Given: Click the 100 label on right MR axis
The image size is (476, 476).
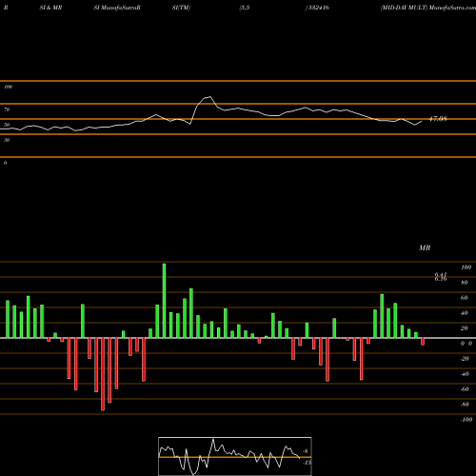Looking at the screenshot, I should point(466,268).
